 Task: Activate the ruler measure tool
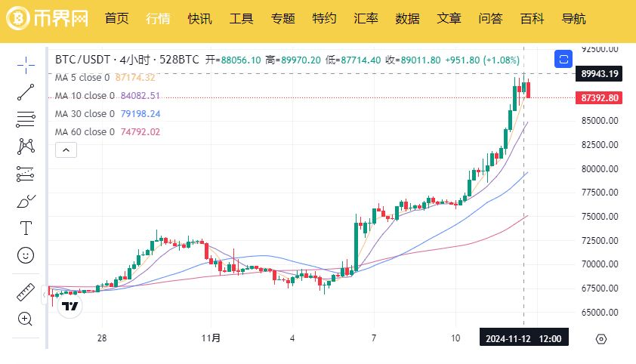[26, 292]
